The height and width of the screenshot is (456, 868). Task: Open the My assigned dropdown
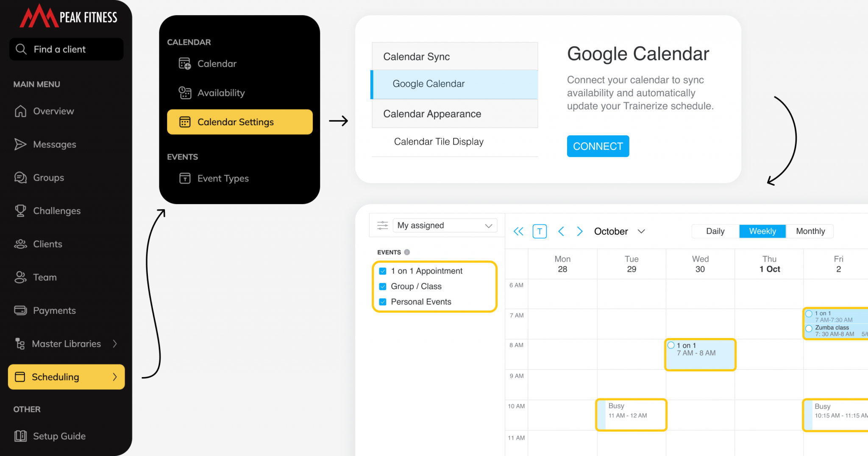(x=444, y=225)
